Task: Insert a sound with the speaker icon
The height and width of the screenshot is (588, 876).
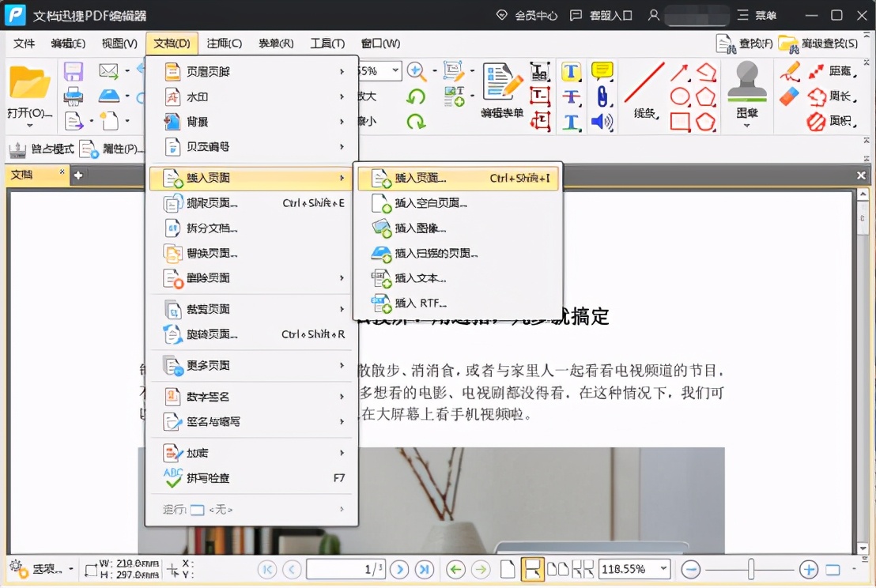Action: (x=602, y=122)
